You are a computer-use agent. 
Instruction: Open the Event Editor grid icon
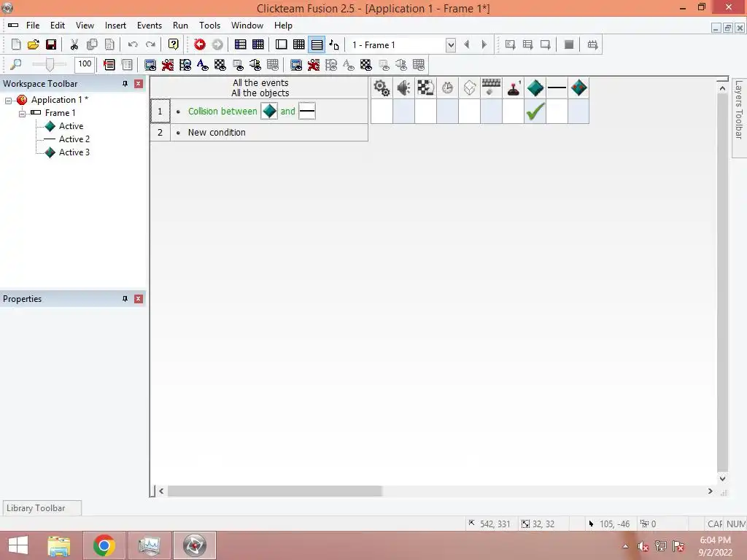pos(299,44)
